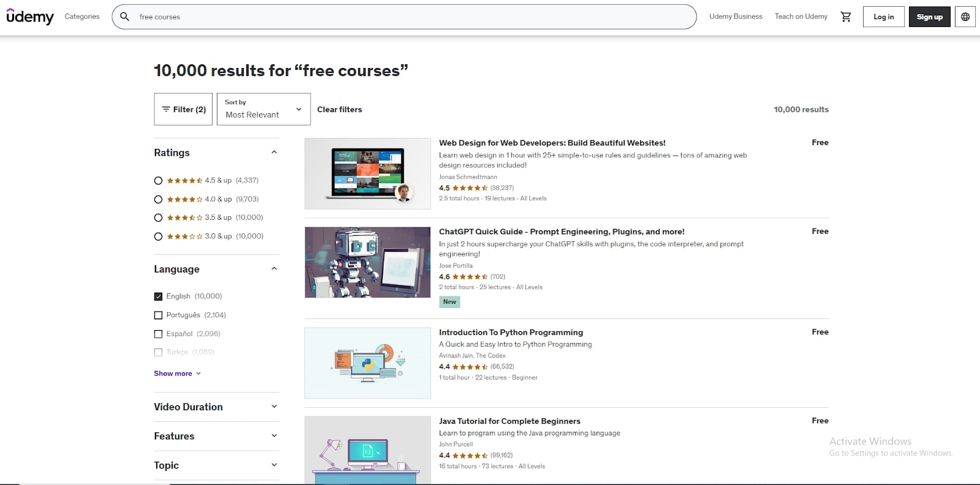Click the Udemy logo
The image size is (980, 485).
click(30, 17)
